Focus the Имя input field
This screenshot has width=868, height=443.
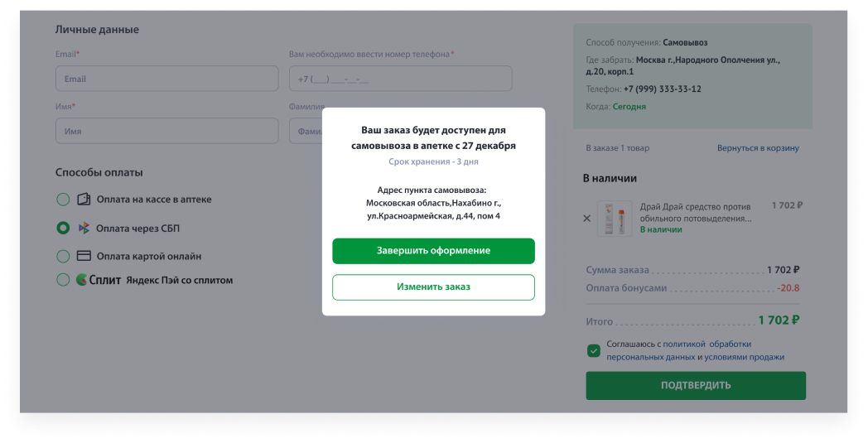coord(167,131)
